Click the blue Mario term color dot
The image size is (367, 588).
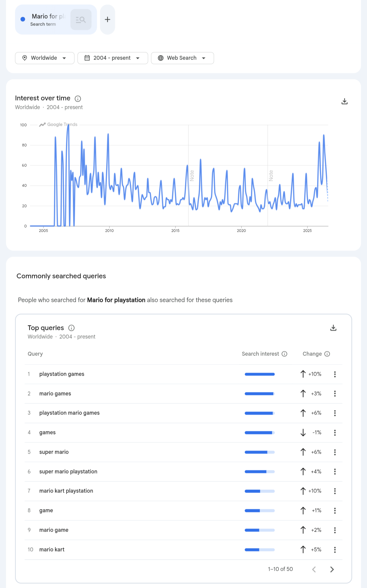coord(23,19)
